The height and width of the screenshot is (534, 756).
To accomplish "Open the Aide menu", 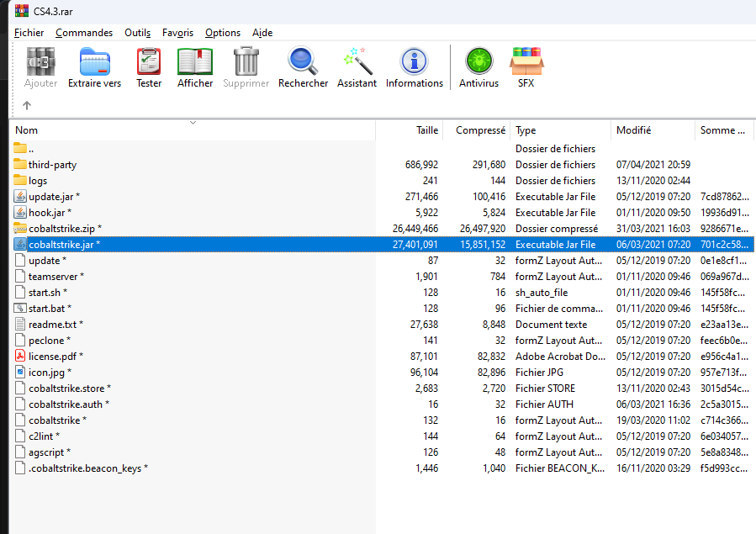I will click(262, 33).
